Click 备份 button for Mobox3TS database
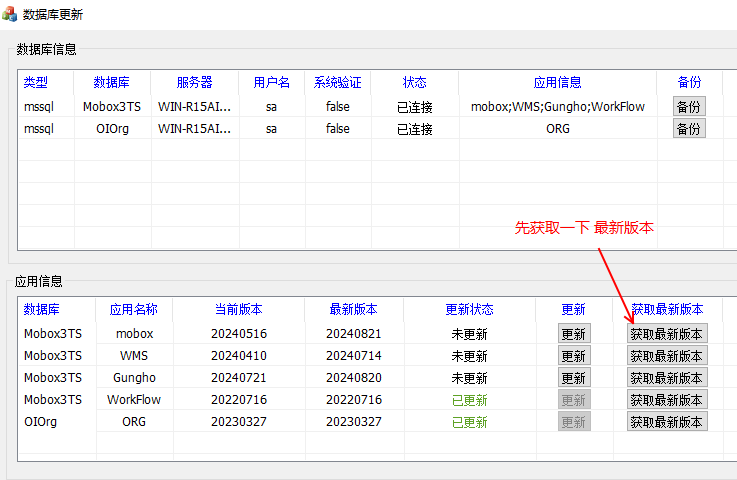Viewport: 737px width, 480px height. (688, 107)
